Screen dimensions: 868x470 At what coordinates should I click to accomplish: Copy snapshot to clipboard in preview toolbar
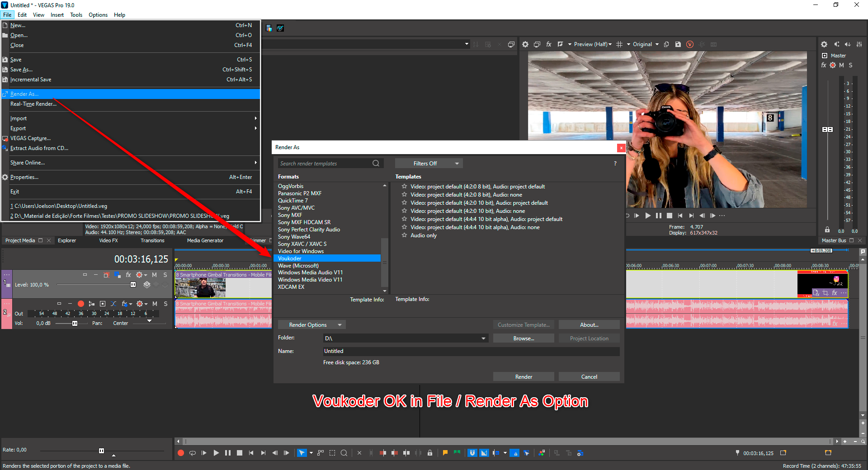666,44
